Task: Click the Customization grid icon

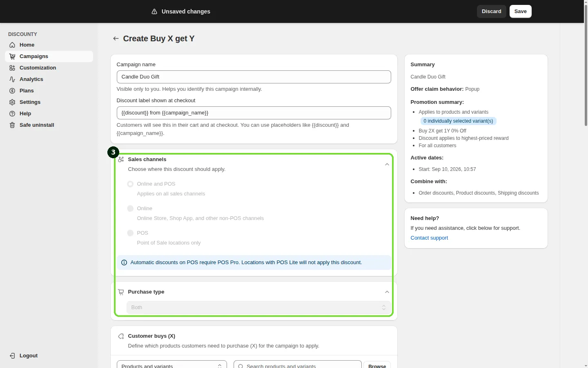Action: [x=12, y=68]
